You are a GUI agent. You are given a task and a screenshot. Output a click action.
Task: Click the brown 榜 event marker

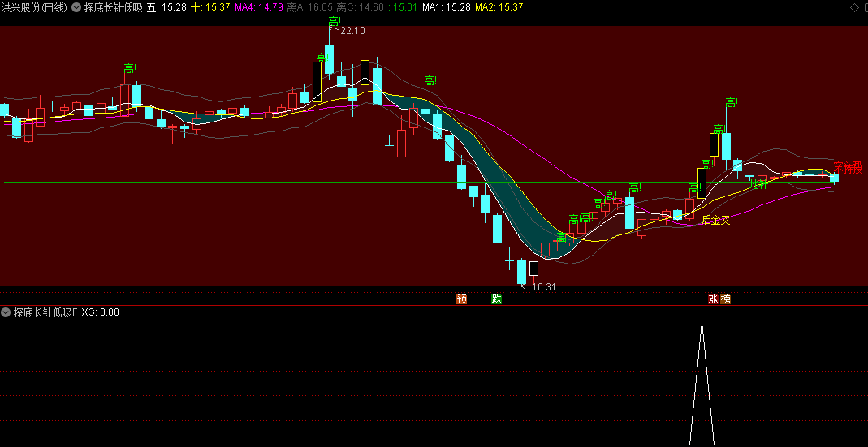click(725, 299)
